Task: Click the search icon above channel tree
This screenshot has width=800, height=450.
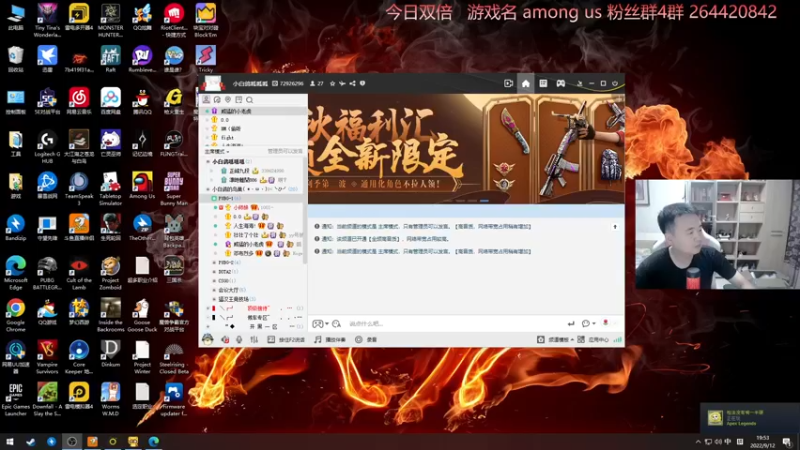Action: pyautogui.click(x=249, y=99)
